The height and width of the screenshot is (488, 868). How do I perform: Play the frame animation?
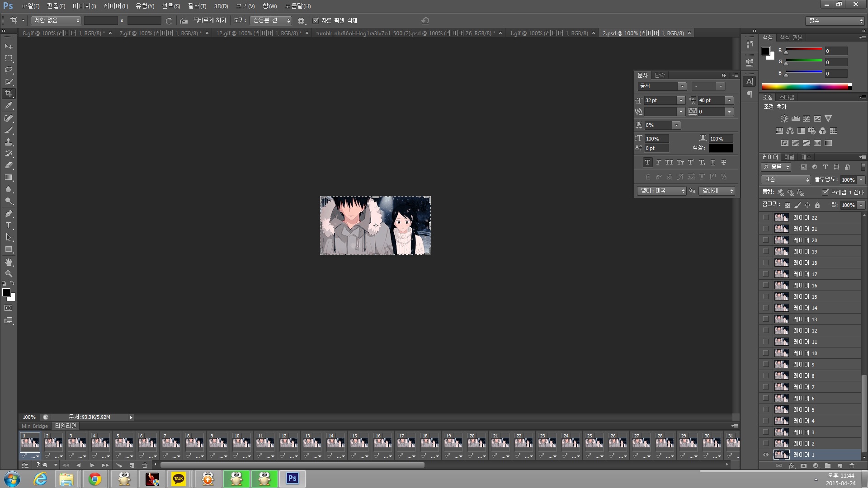pyautogui.click(x=92, y=465)
